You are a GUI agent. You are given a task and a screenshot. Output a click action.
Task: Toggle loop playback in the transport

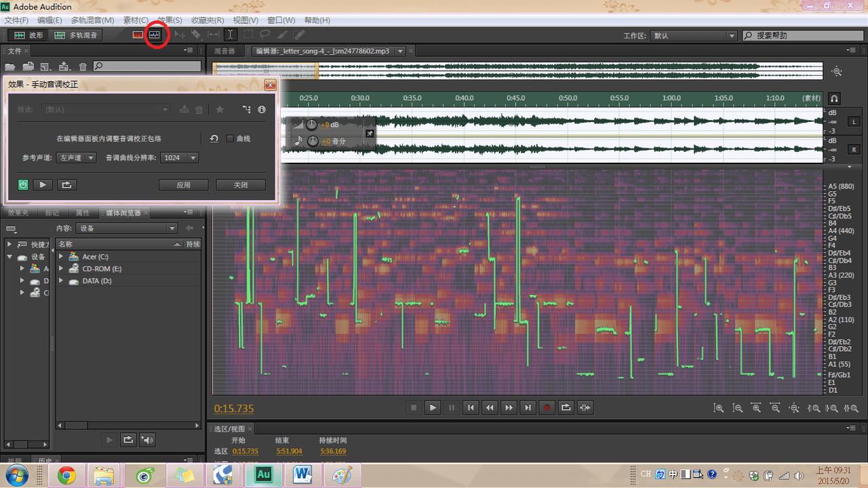(566, 407)
